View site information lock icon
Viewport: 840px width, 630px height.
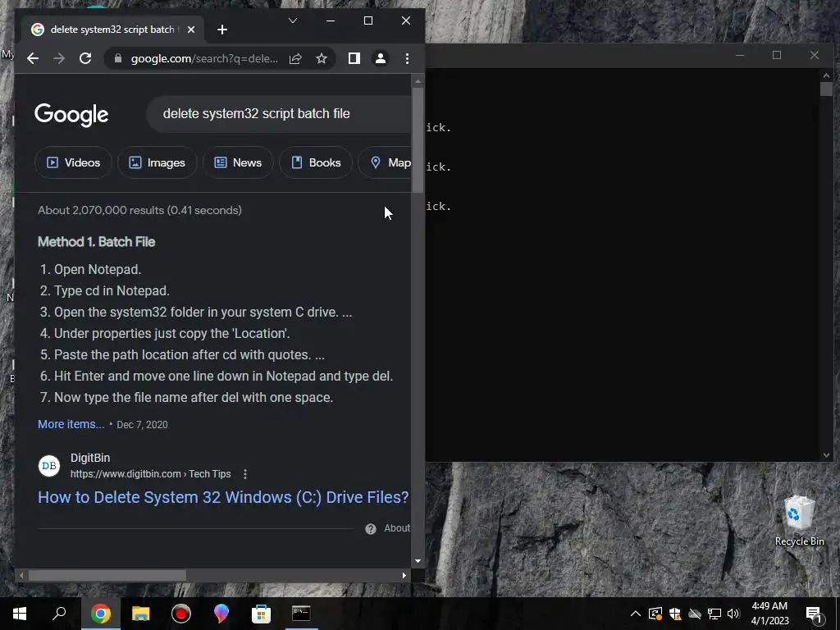(x=118, y=58)
